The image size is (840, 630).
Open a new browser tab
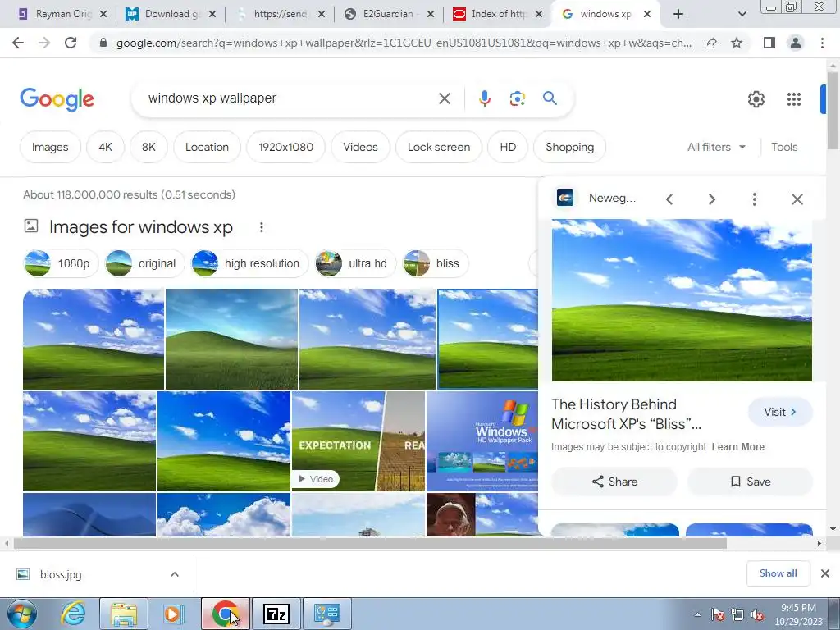point(678,14)
